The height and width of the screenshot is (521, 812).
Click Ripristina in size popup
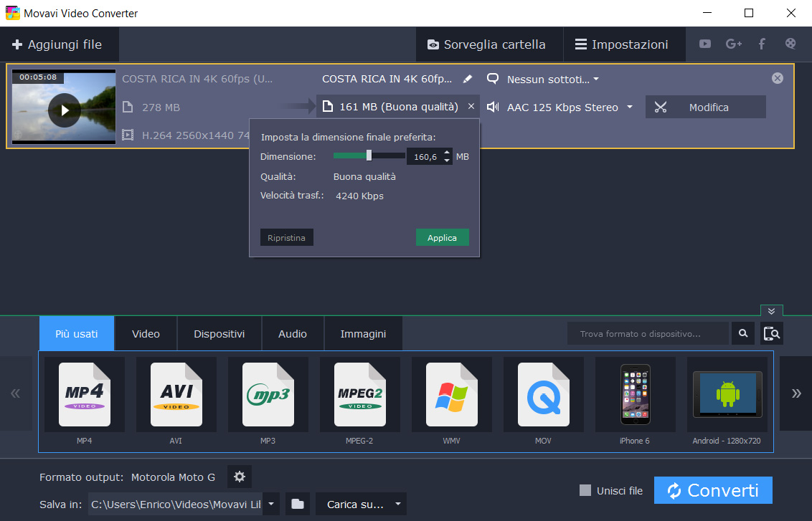point(286,237)
